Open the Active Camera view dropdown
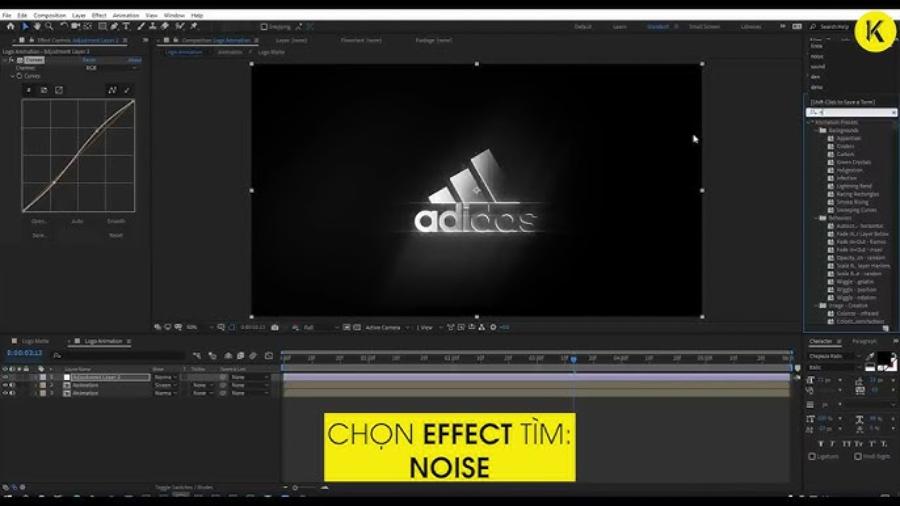The width and height of the screenshot is (900, 506). [x=385, y=327]
